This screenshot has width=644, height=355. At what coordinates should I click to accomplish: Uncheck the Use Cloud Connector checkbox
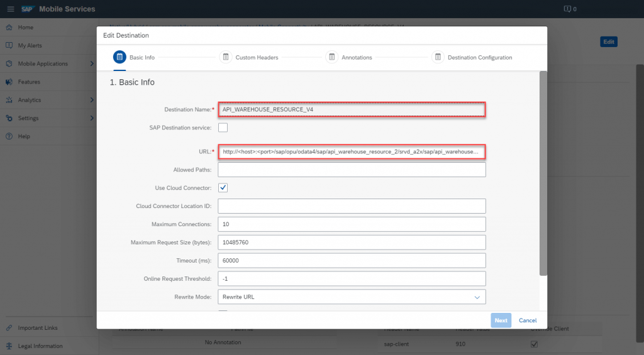pyautogui.click(x=223, y=188)
